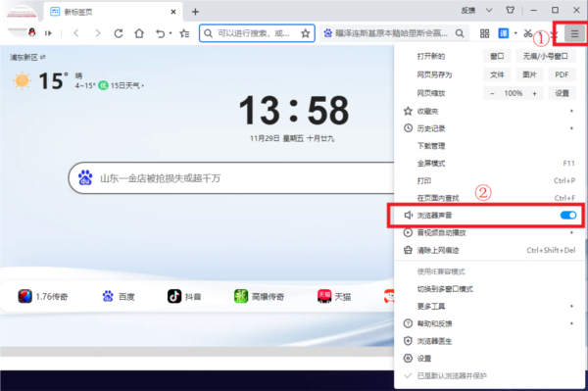This screenshot has width=588, height=391.
Task: Expand the undo close dropdown arrow
Action: (171, 33)
